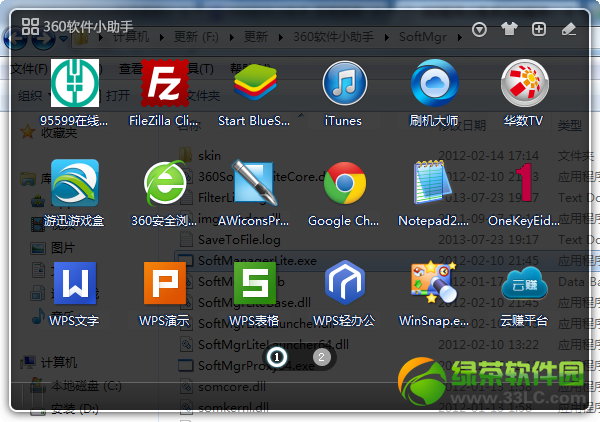Open 360安全浏览器

[x=165, y=182]
